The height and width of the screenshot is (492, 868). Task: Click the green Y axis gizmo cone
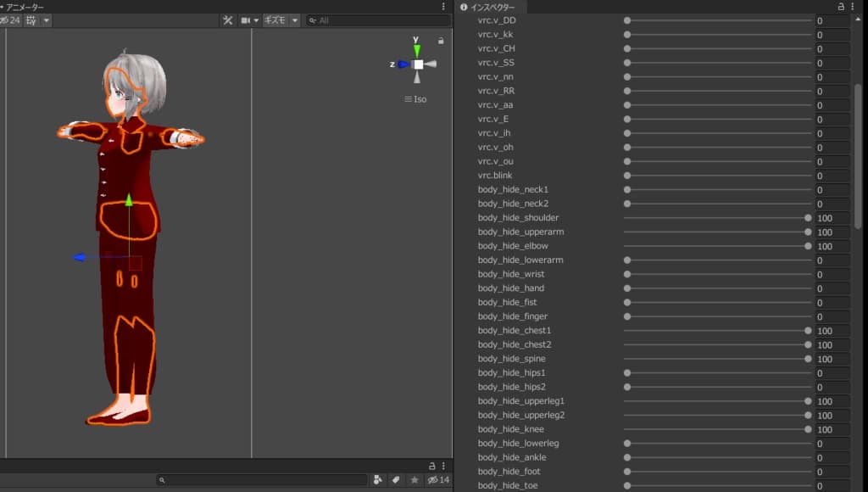[417, 51]
